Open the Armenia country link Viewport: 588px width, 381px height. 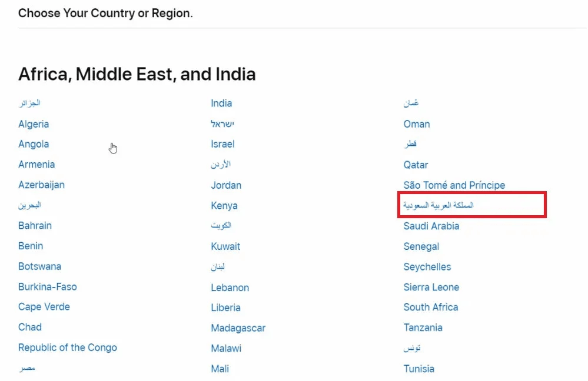click(x=36, y=165)
